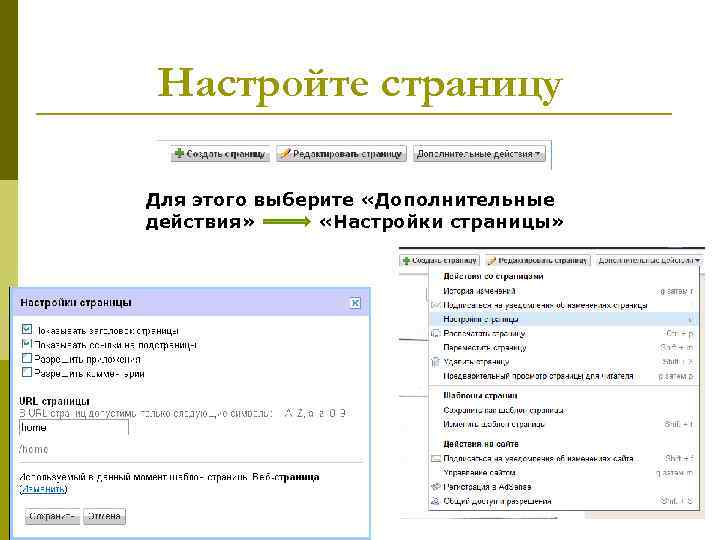Choose the highlighted 'Настройки страницы' menu entry
Screen dimensions: 720x540
pyautogui.click(x=563, y=319)
